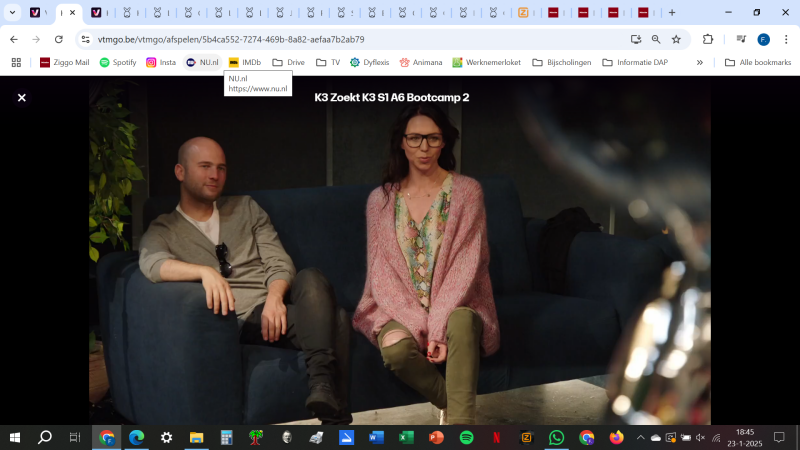Click the video playback area
800x450 pixels.
(x=400, y=250)
